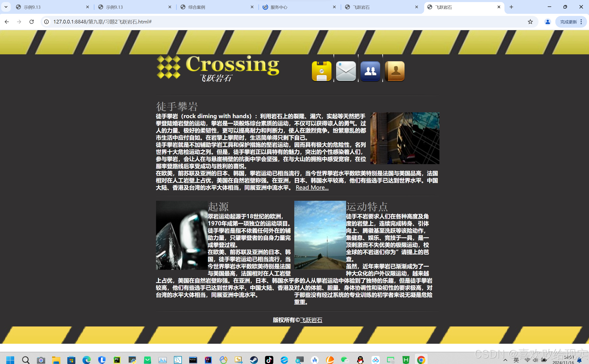Viewport: 589px width, 364px height.
Task: Bookmark page with the star icon
Action: [x=530, y=22]
